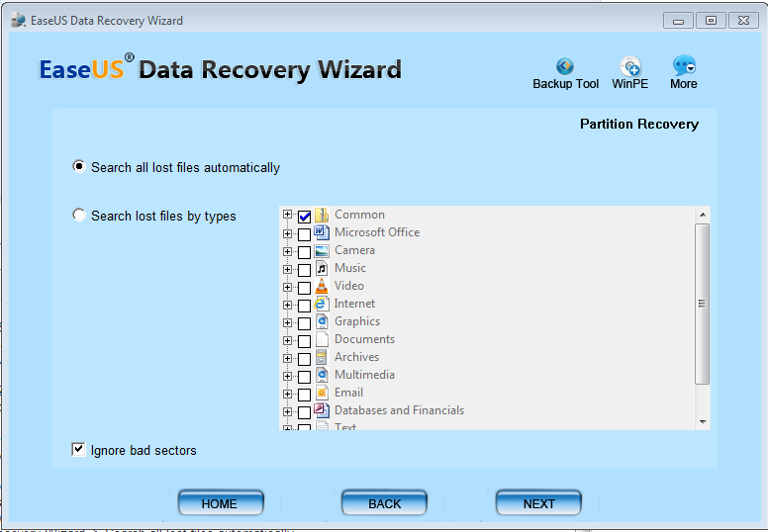Check the Archives file type checkbox

(x=304, y=359)
